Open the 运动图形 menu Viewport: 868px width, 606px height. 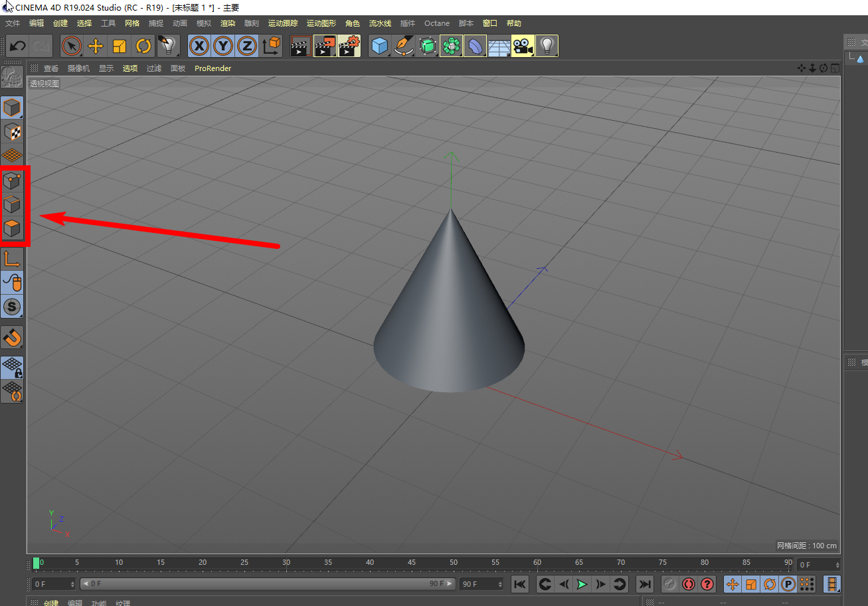tap(321, 23)
